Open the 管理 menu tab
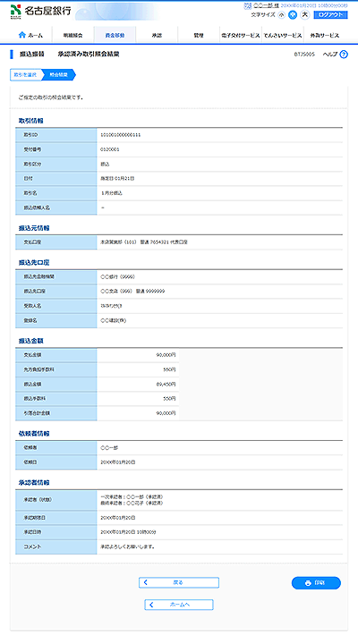Viewport: 358px width, 644px height. tap(199, 35)
